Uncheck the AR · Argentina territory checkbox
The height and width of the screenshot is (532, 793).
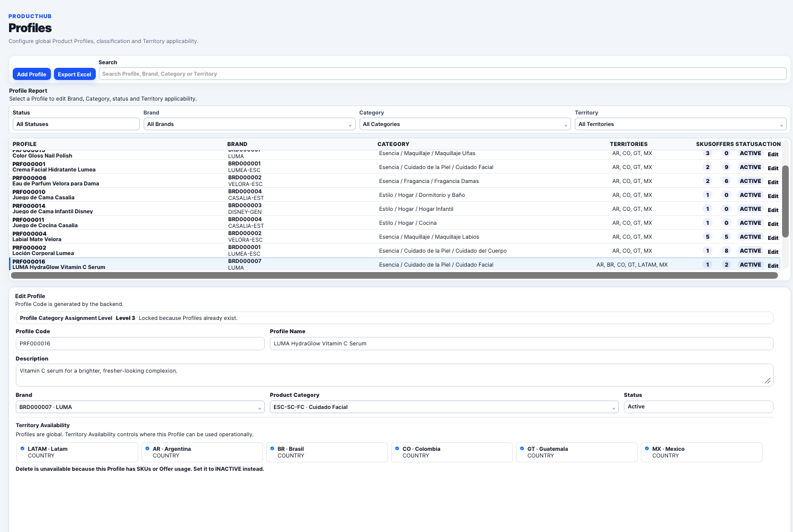click(x=147, y=448)
